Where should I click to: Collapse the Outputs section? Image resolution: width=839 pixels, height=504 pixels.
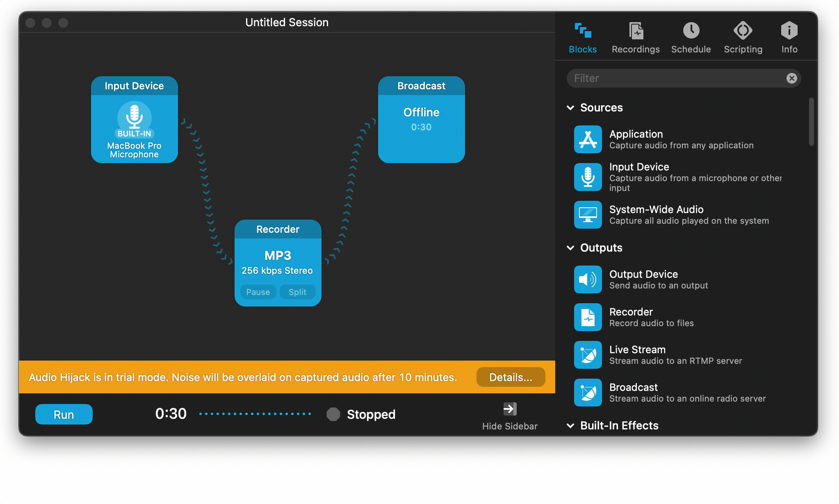[x=570, y=248]
